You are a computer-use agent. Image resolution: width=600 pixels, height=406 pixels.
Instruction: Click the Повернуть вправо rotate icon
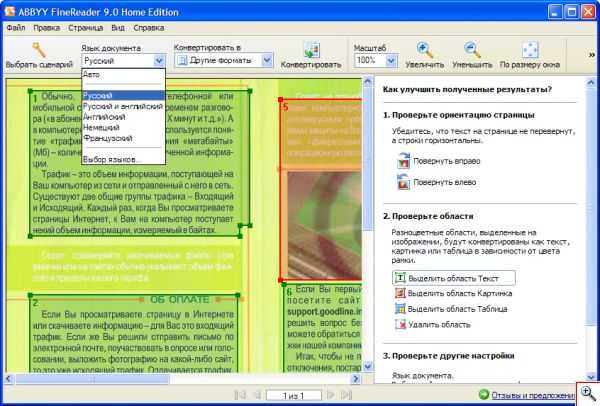click(x=403, y=161)
